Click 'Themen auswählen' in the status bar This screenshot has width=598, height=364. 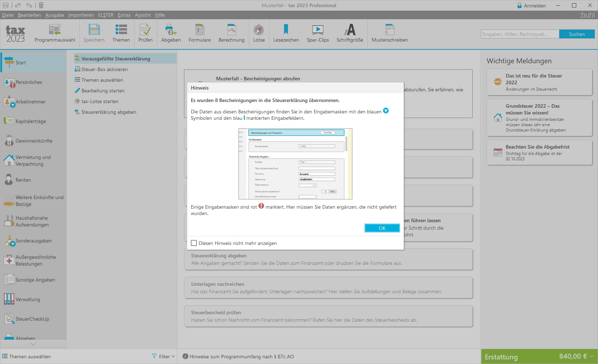click(27, 357)
